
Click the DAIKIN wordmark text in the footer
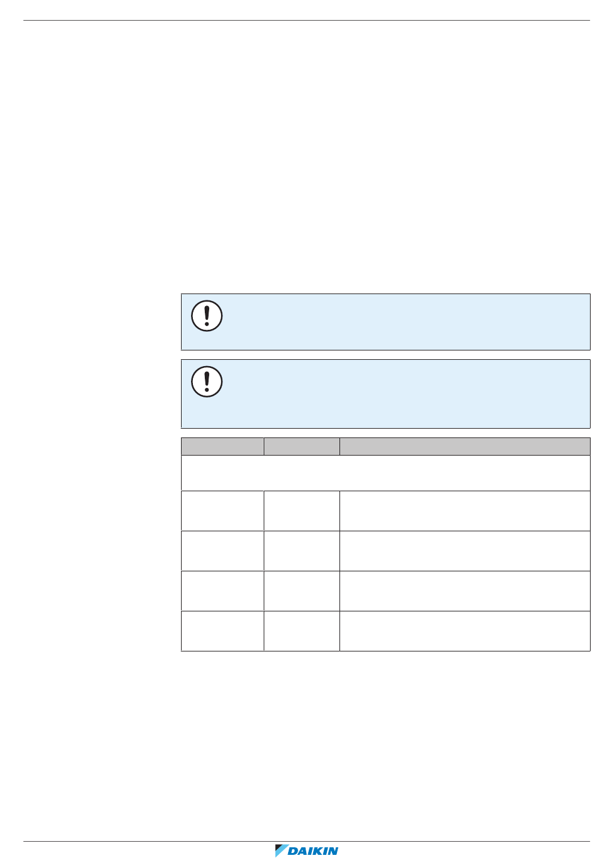coord(313,850)
